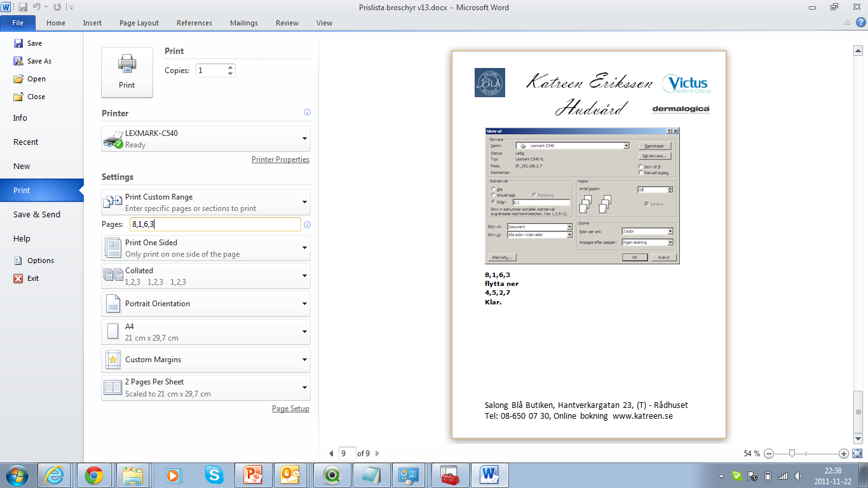Open PowerPoint from the taskbar

(x=252, y=475)
